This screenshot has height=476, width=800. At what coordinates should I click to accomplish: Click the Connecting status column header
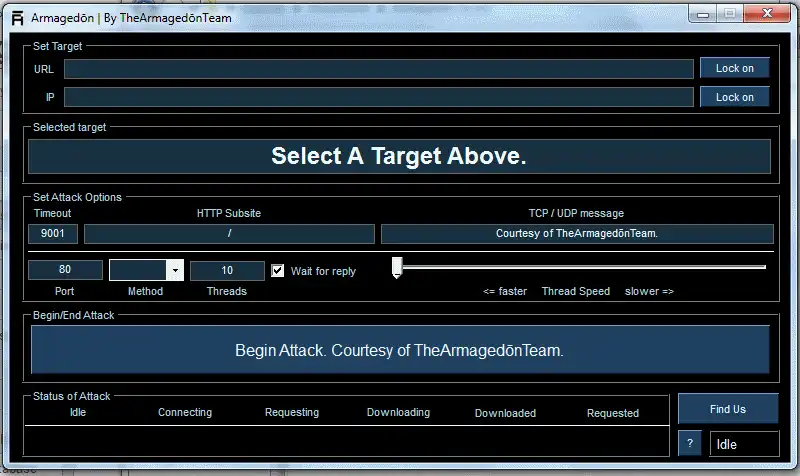185,412
